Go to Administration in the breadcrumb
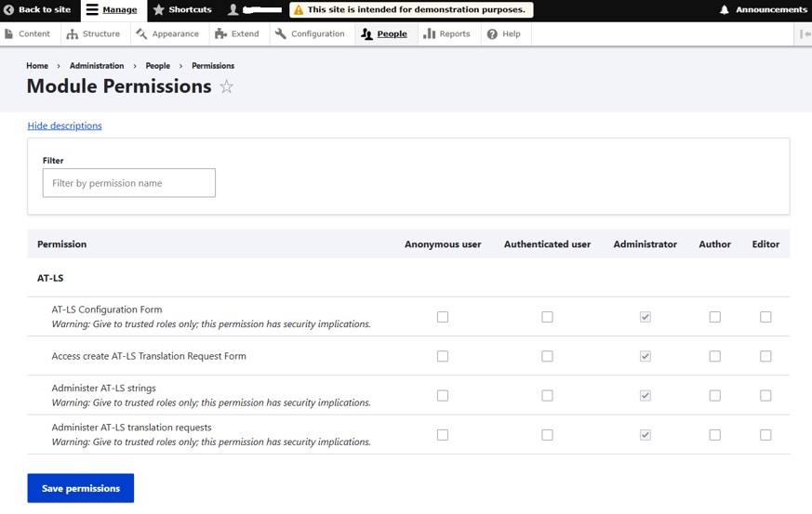The height and width of the screenshot is (514, 812). [97, 66]
